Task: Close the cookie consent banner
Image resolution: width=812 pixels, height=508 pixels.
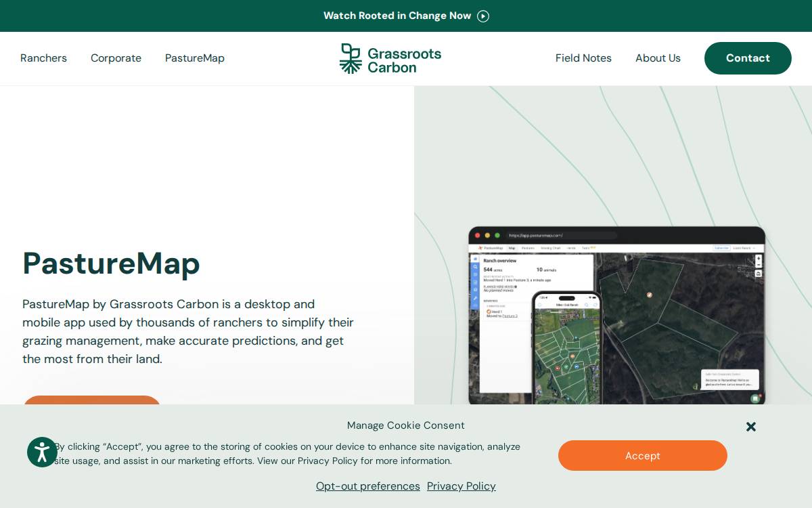Action: (x=751, y=427)
